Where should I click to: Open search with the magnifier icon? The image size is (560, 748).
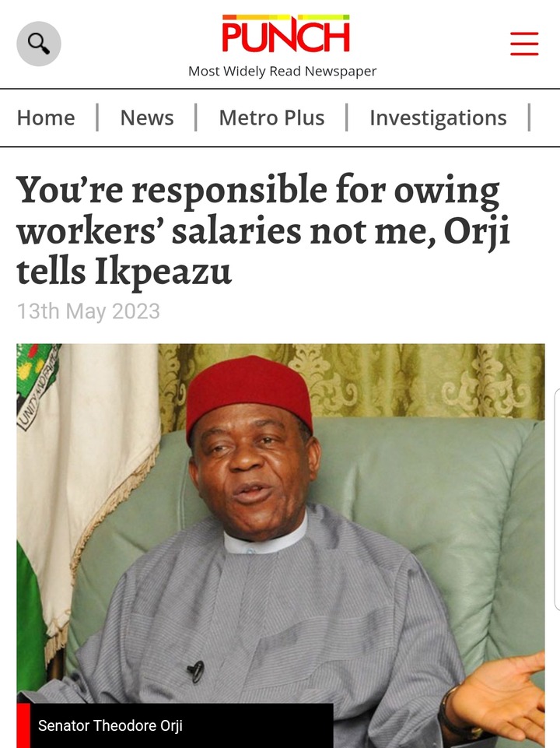39,44
